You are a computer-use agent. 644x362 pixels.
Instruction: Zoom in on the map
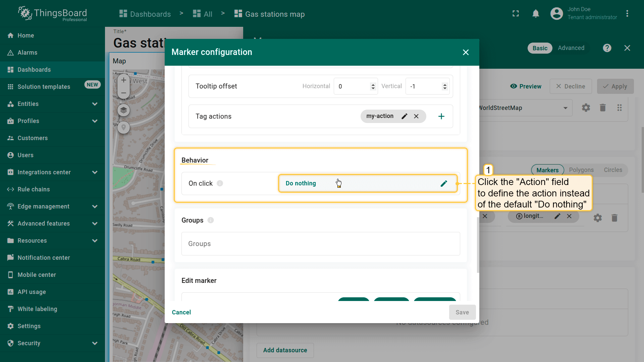(123, 80)
